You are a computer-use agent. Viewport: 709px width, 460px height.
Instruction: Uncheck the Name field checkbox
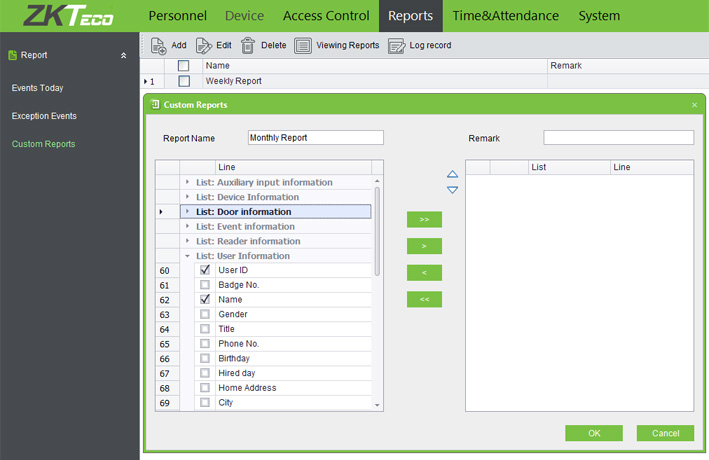[x=205, y=299]
